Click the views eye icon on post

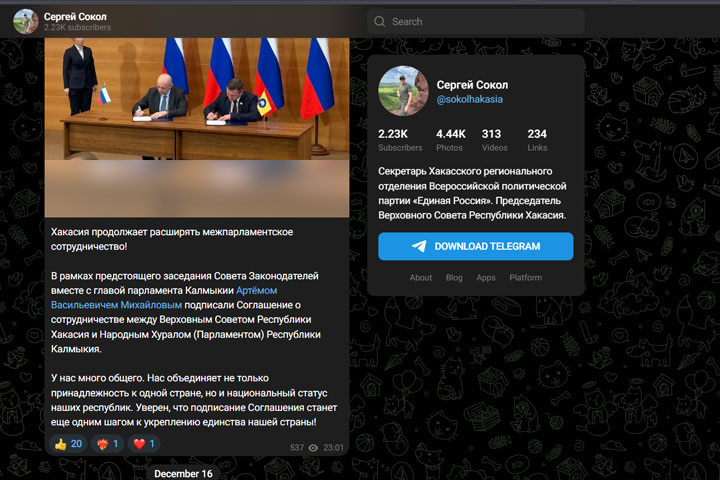point(313,448)
